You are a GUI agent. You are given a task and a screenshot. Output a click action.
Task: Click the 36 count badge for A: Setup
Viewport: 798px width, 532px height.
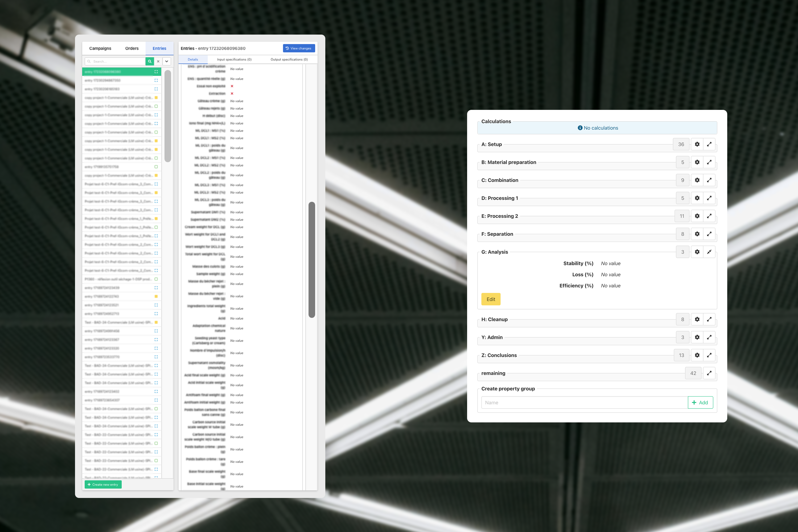pyautogui.click(x=681, y=144)
